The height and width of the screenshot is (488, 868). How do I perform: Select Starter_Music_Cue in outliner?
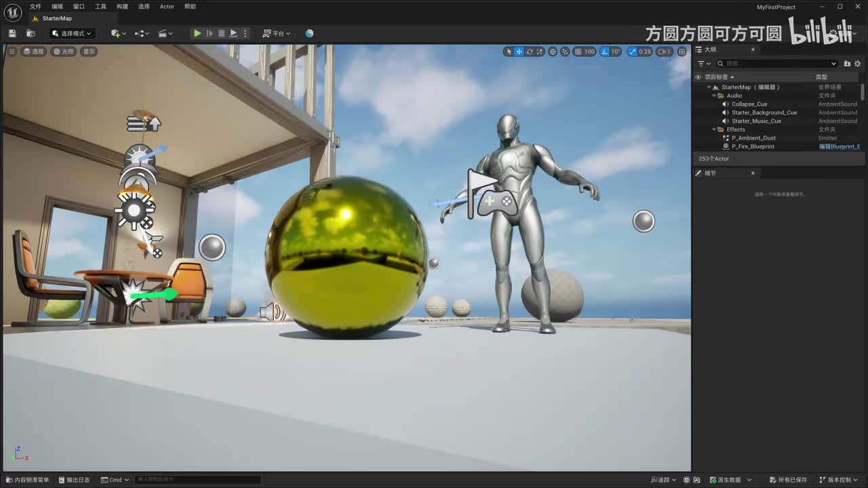[756, 121]
